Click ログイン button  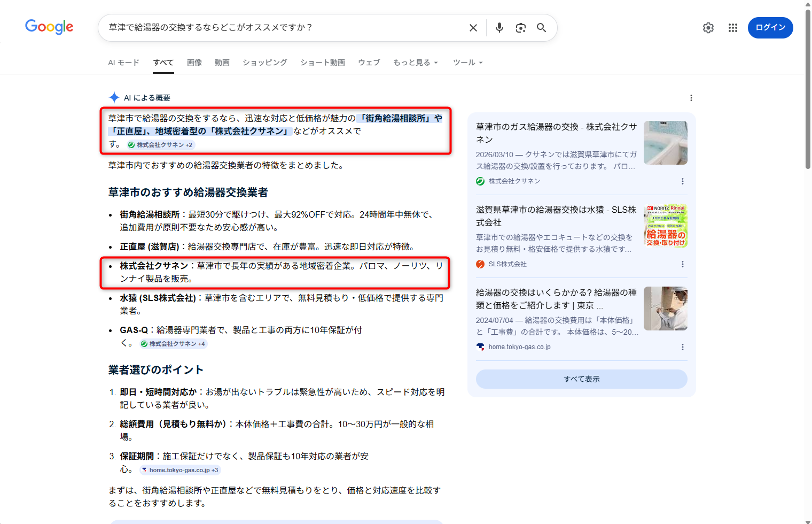(x=770, y=28)
